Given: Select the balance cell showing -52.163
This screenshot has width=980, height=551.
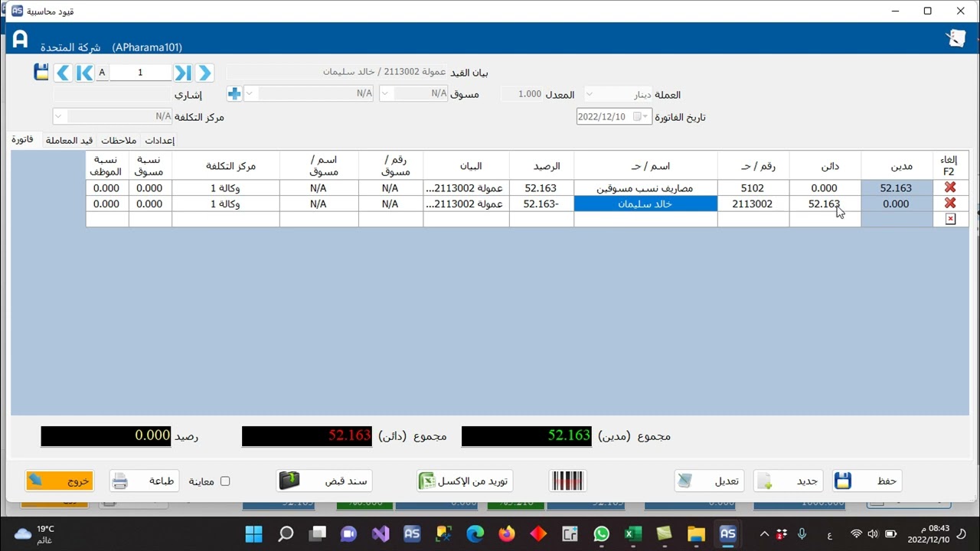Looking at the screenshot, I should [541, 204].
